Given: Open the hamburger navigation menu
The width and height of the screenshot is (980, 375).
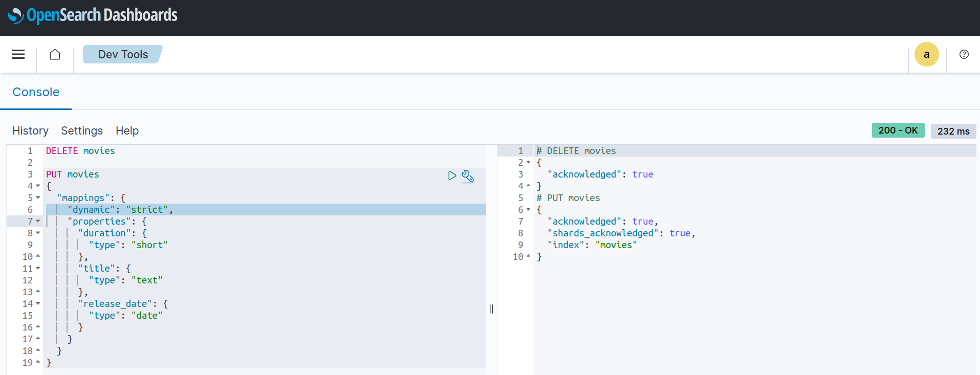Looking at the screenshot, I should click(18, 54).
